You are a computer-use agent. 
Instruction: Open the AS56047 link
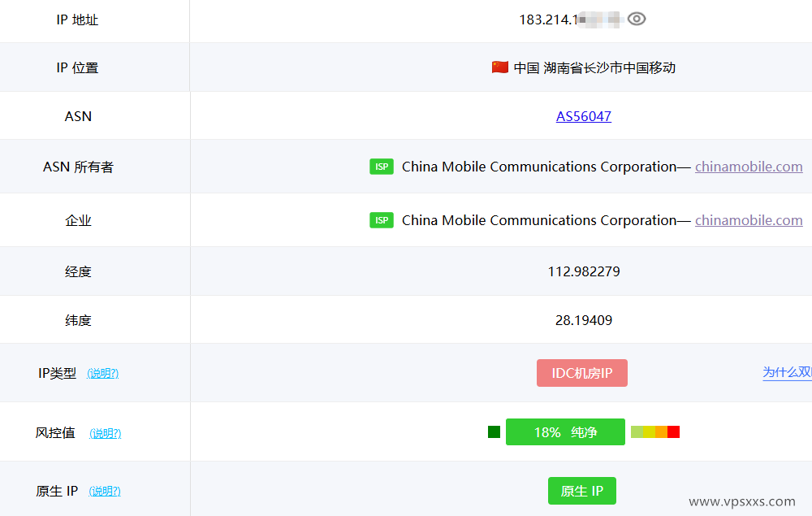pos(584,115)
